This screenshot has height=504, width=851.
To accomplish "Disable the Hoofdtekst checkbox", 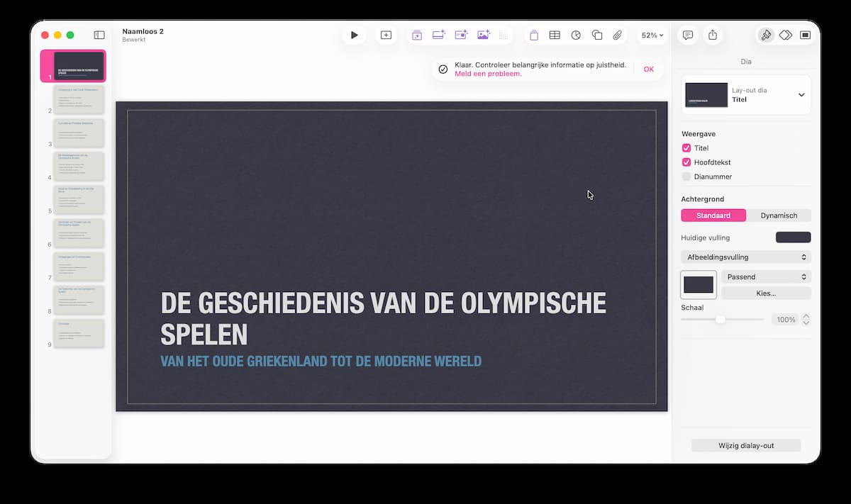I will 686,162.
